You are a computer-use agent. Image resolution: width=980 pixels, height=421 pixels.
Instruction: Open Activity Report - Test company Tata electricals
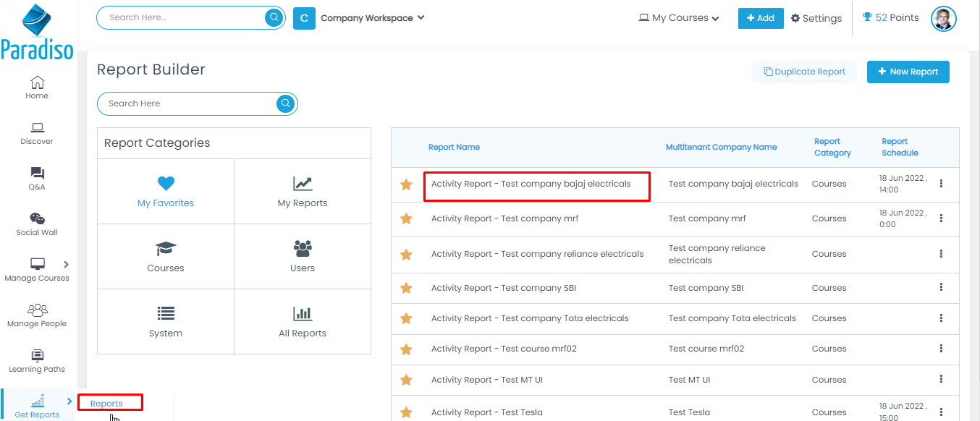[x=530, y=318]
